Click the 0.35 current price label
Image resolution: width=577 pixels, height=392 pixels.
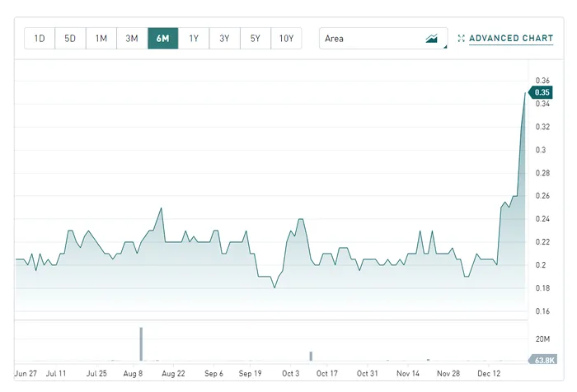click(x=542, y=92)
